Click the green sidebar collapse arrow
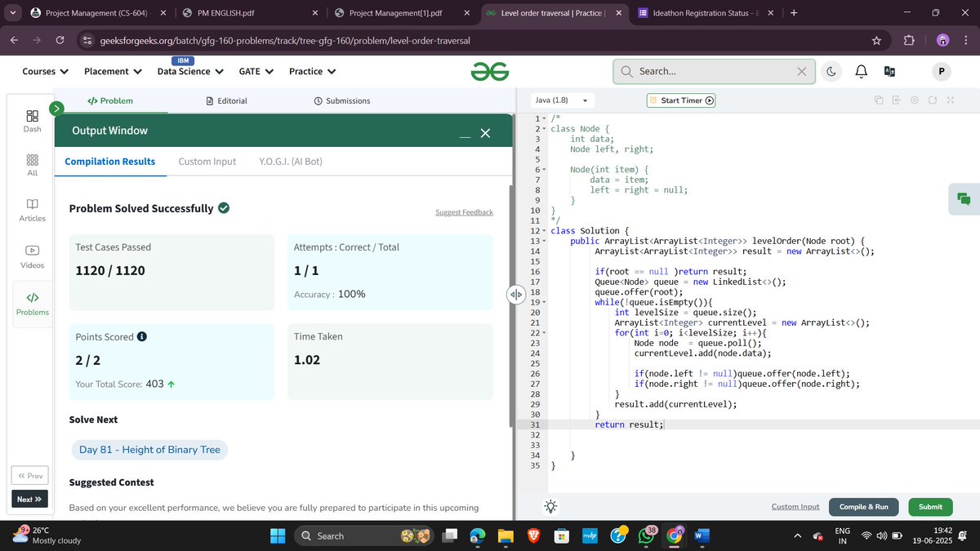Screen dimensions: 980x551 56,108
